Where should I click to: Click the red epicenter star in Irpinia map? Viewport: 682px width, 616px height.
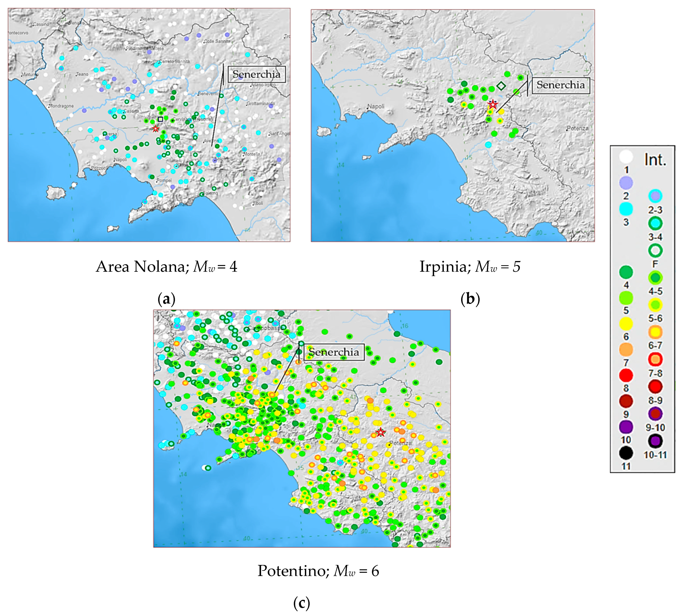click(493, 104)
